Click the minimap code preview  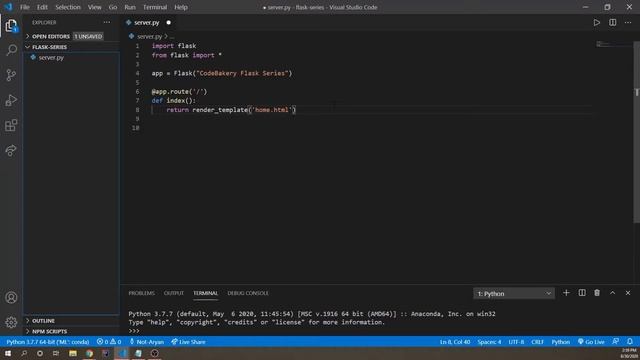602,44
